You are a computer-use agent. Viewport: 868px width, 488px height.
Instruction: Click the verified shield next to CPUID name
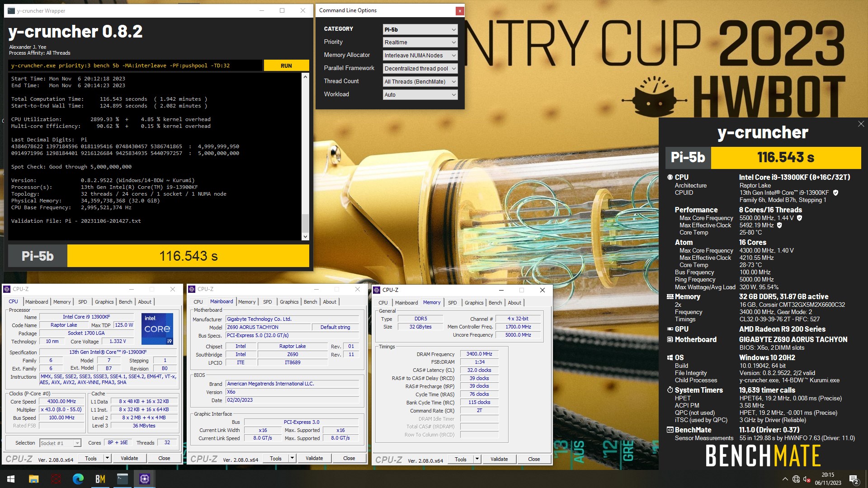coord(835,192)
